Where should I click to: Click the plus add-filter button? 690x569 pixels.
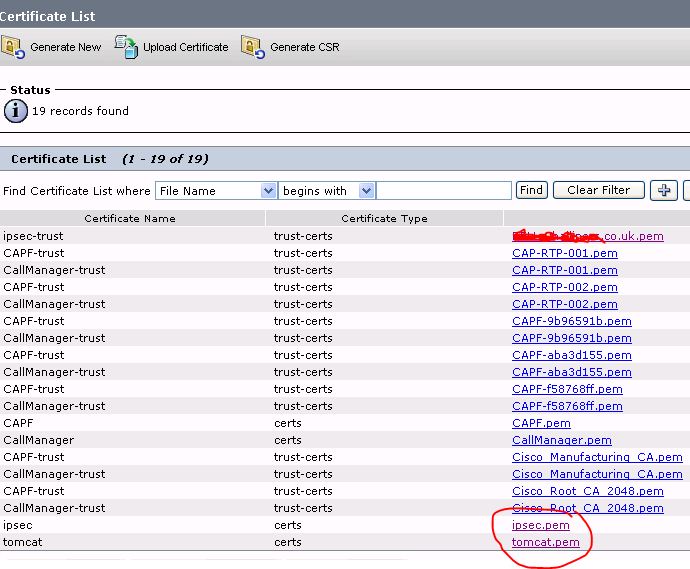click(x=664, y=190)
